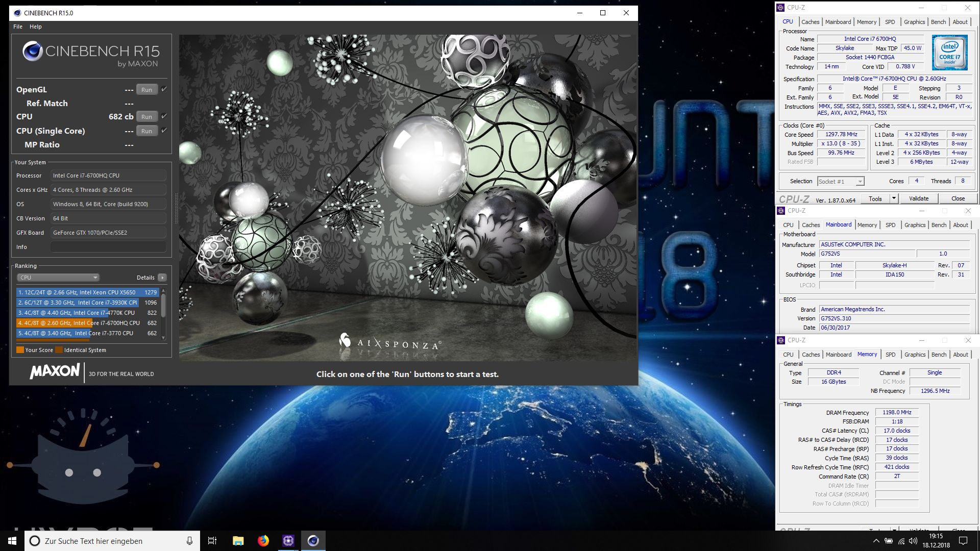Click top CPU-Z window title icon
The image size is (980, 551).
(x=780, y=8)
